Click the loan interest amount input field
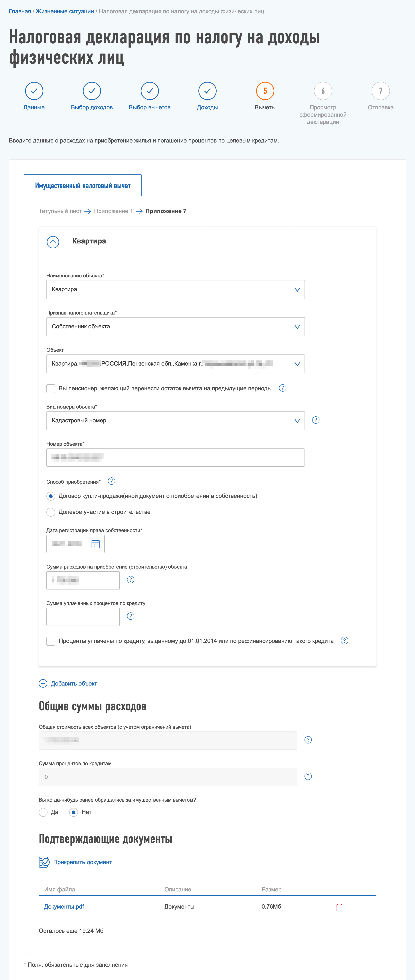Screen dimensions: 415x980 pos(83,617)
